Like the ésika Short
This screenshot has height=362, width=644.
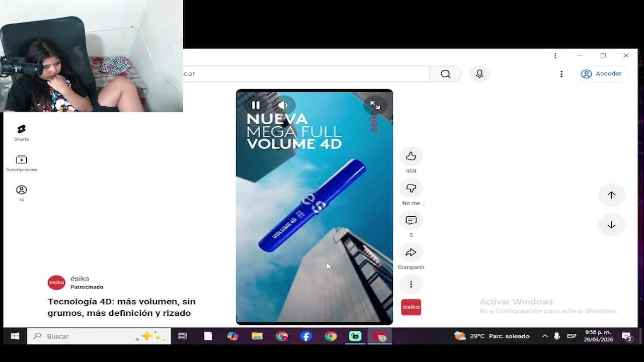coord(411,156)
